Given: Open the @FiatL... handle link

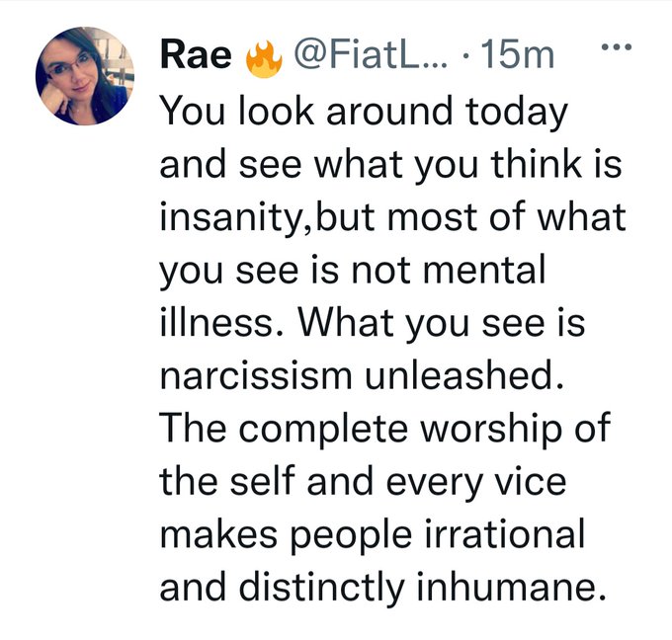Looking at the screenshot, I should click(371, 55).
